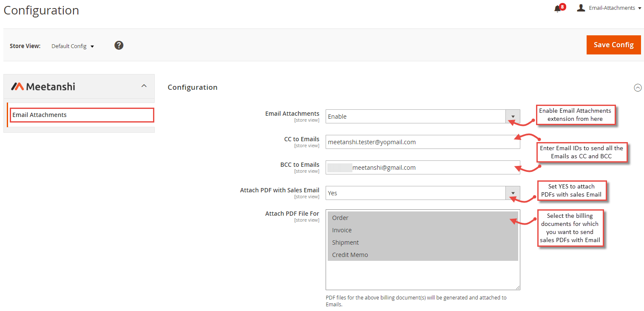This screenshot has height=311, width=644.
Task: Select Shipment in PDF file list
Action: click(x=423, y=243)
